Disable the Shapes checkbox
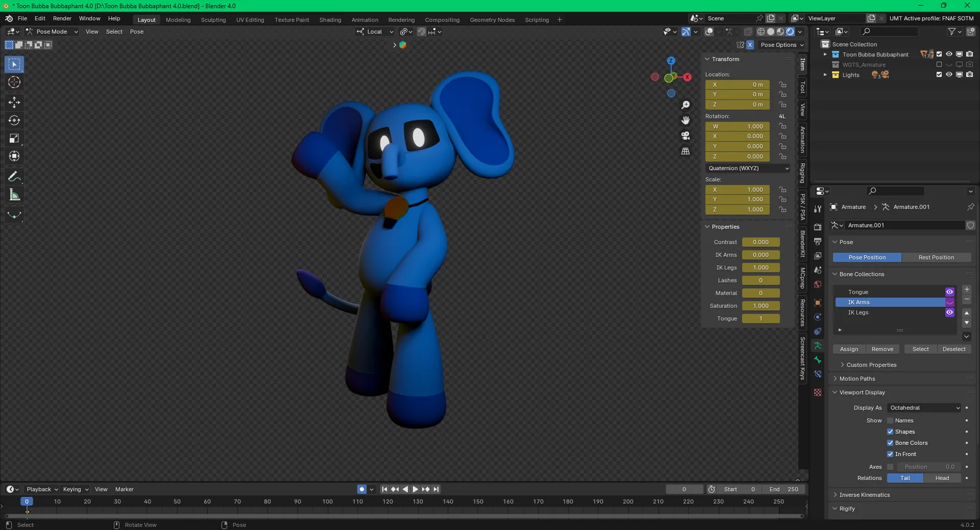This screenshot has width=980, height=530. pyautogui.click(x=890, y=431)
